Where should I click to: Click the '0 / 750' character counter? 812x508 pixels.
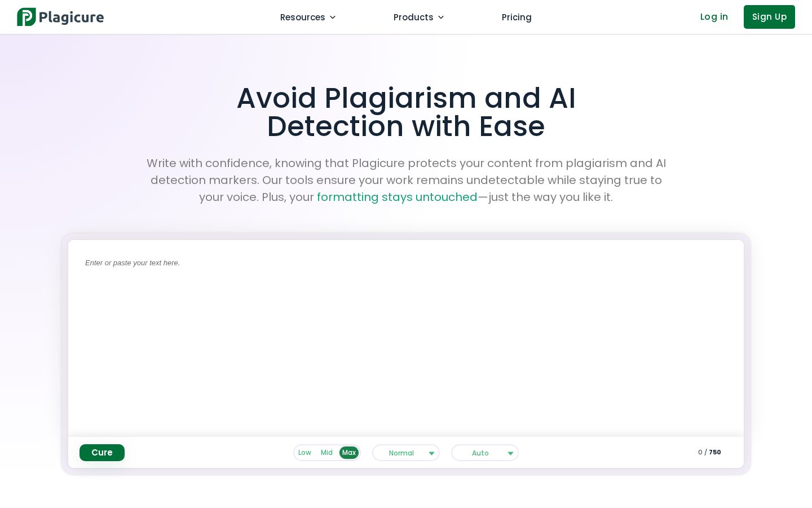click(x=709, y=452)
